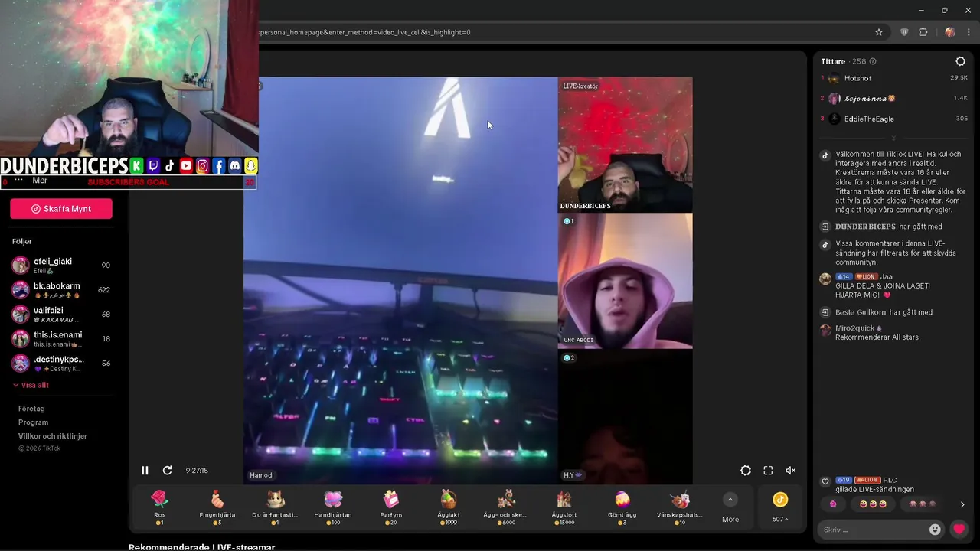Unmute the stream audio speaker icon

point(791,471)
